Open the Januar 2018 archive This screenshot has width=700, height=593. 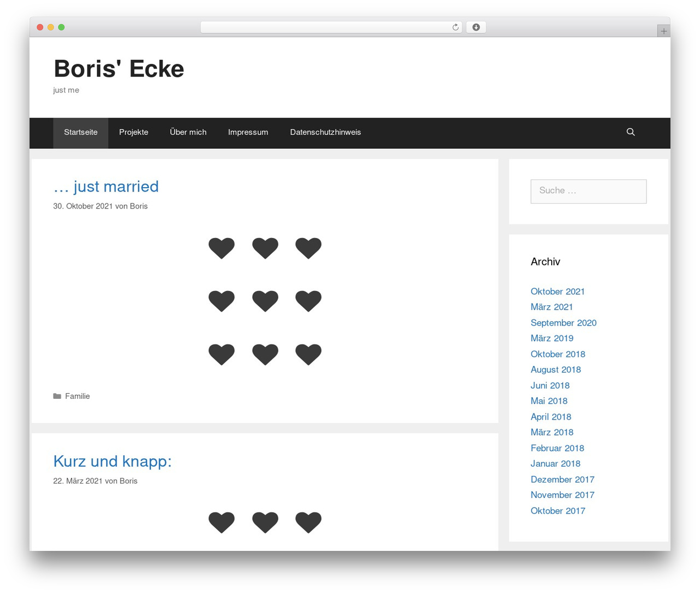(x=556, y=463)
